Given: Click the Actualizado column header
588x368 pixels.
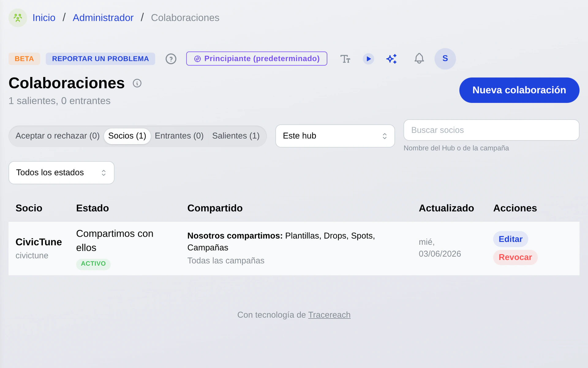Looking at the screenshot, I should tap(446, 208).
